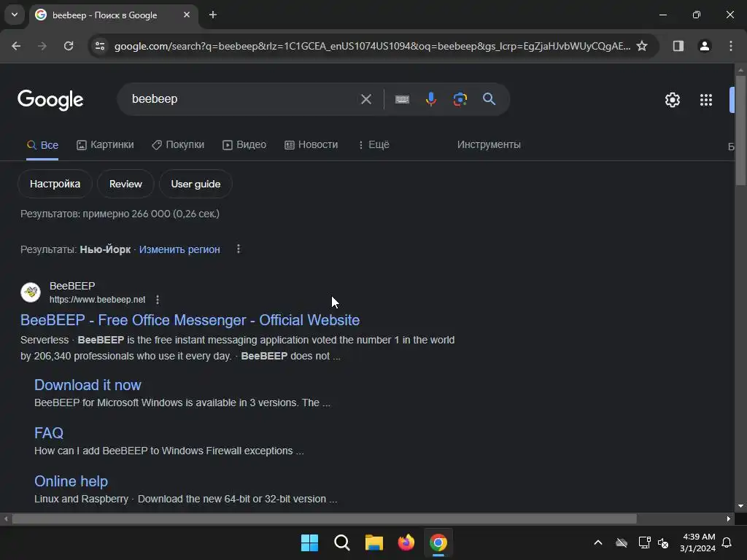The width and height of the screenshot is (747, 560).
Task: Search by image with Google Lens
Action: [460, 99]
